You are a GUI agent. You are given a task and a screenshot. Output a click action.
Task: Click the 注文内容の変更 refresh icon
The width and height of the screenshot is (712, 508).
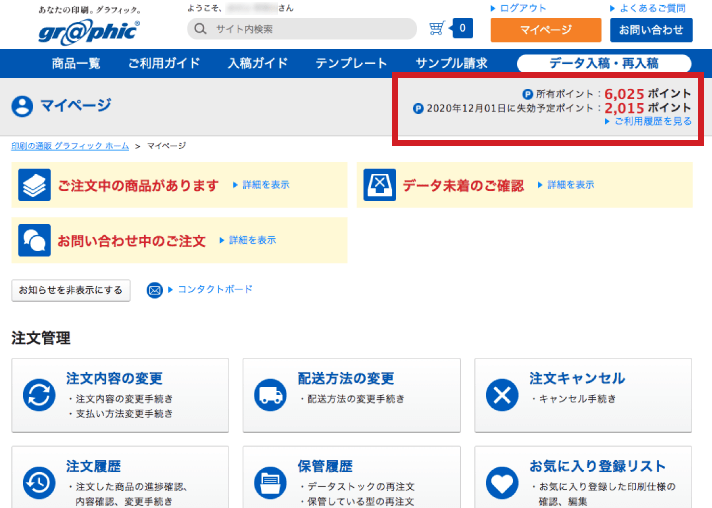pos(39,394)
